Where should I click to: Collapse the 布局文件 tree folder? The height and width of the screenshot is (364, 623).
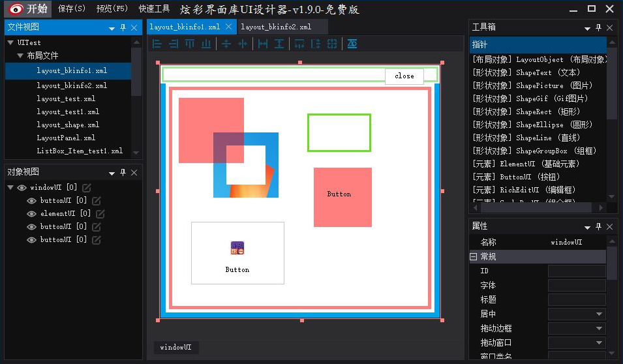coord(20,55)
